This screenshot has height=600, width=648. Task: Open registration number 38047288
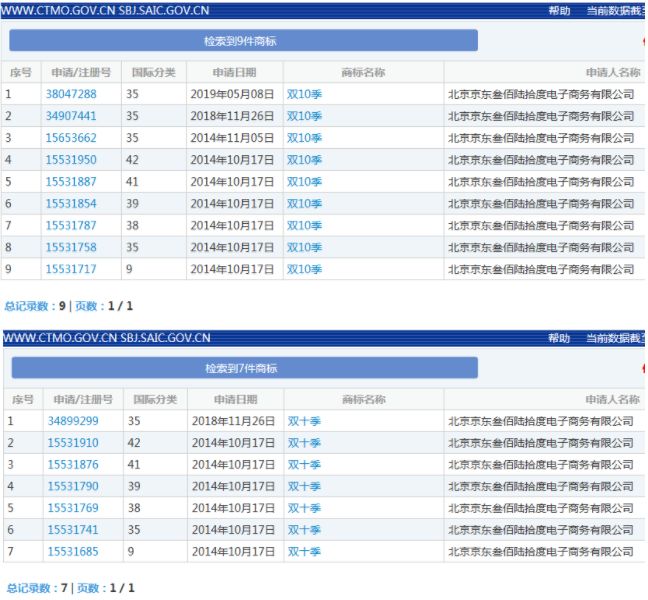click(x=71, y=94)
